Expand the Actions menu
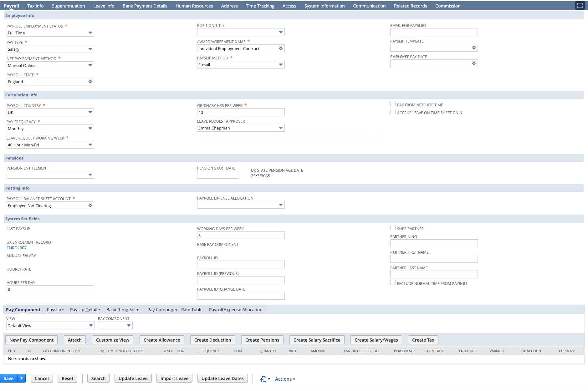The height and width of the screenshot is (391, 588). pos(284,378)
